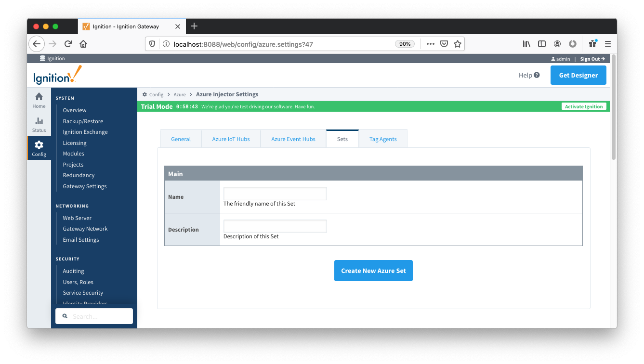Open the Firefox library icon
Image resolution: width=644 pixels, height=364 pixels.
[x=526, y=44]
